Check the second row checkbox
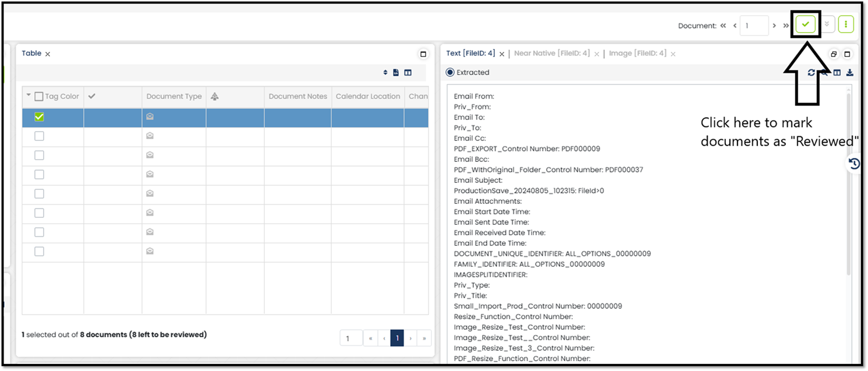Image resolution: width=868 pixels, height=371 pixels. (x=39, y=136)
